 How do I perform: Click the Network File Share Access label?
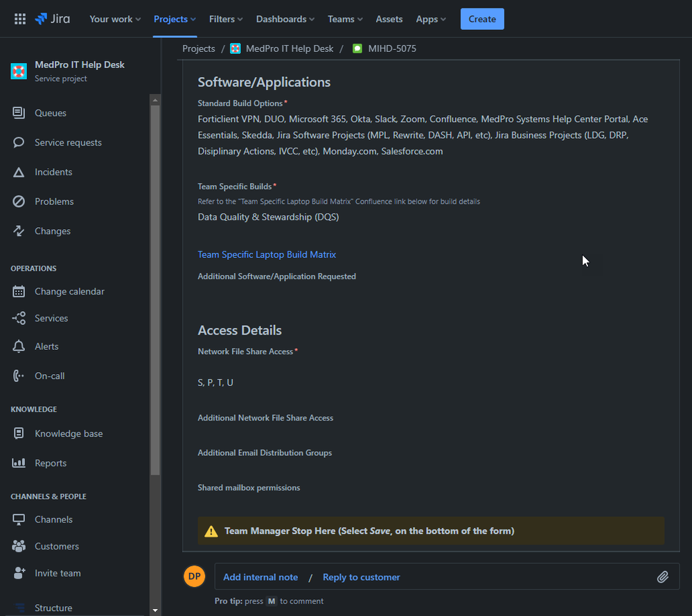[245, 351]
